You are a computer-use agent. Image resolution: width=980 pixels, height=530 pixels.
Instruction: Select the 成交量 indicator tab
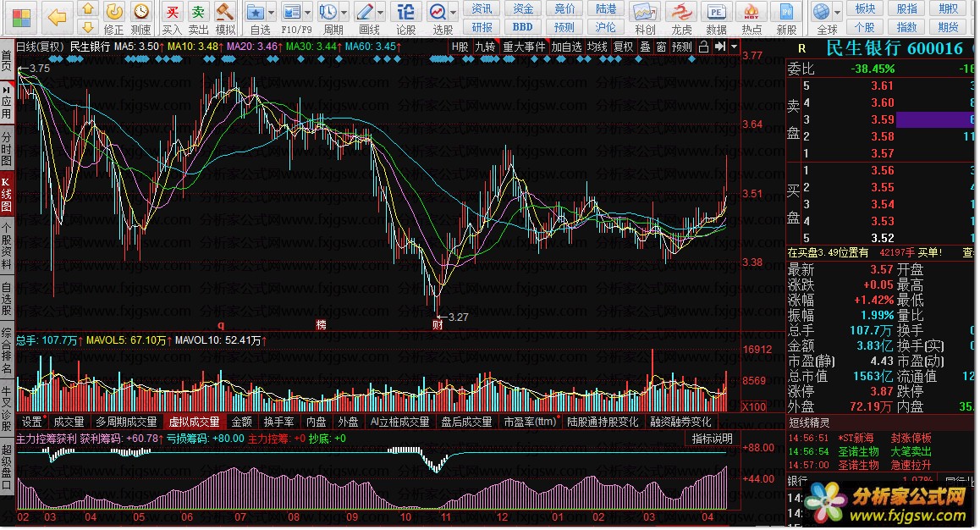(x=69, y=422)
